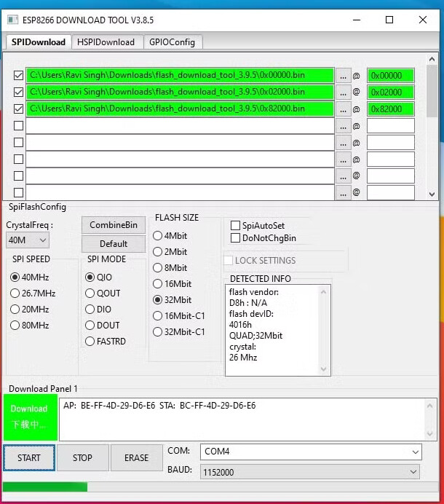
Task: Select 2Mbit flash size
Action: pos(157,252)
